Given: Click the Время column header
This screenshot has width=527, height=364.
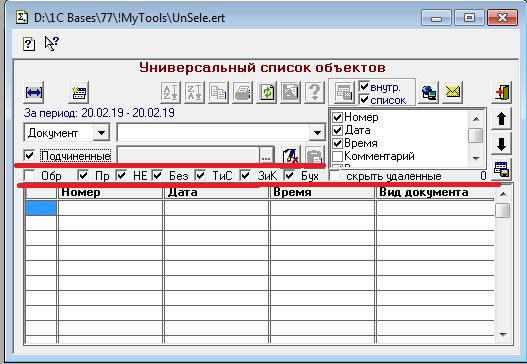Looking at the screenshot, I should (323, 192).
